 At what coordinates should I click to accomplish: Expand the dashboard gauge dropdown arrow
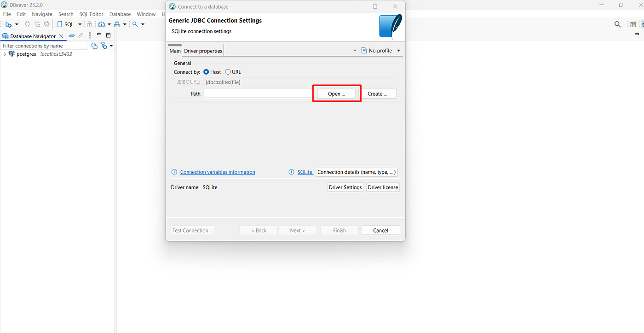[x=109, y=24]
